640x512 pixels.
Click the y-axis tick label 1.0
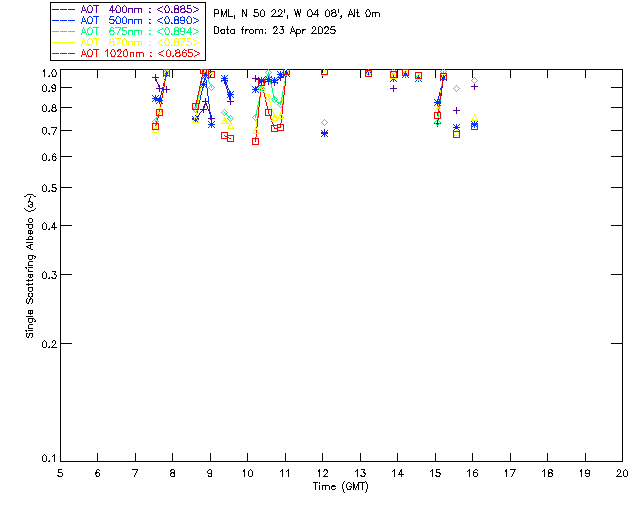coord(49,73)
